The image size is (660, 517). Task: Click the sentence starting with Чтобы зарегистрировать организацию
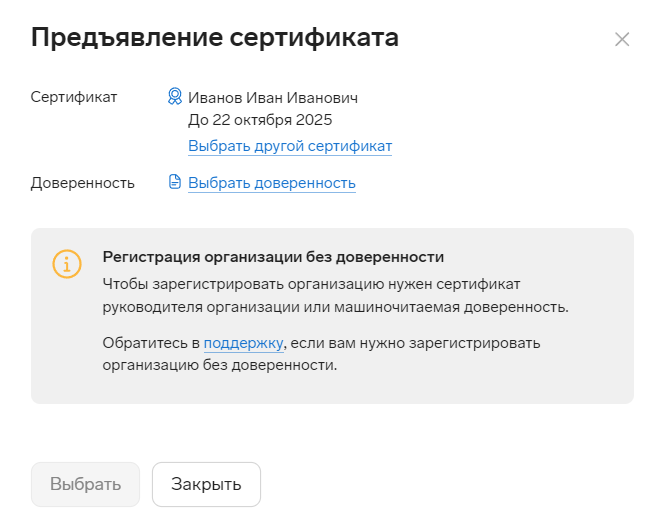pyautogui.click(x=335, y=296)
